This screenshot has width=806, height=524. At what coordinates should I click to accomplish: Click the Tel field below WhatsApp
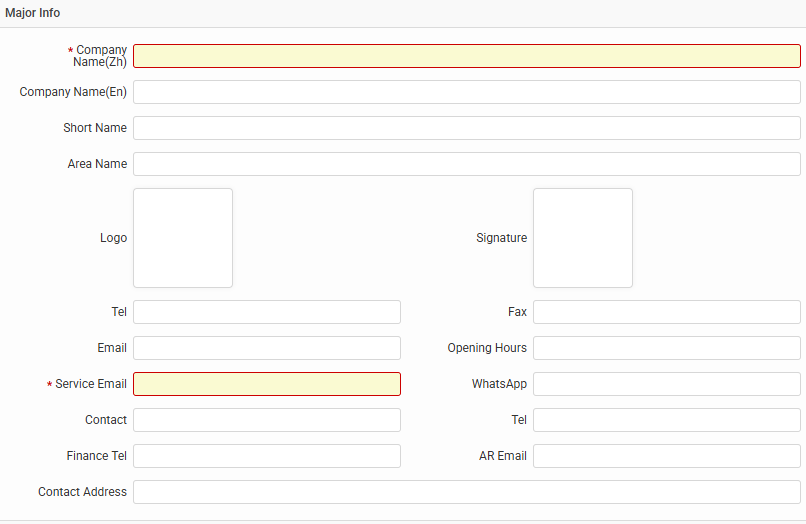[666, 420]
